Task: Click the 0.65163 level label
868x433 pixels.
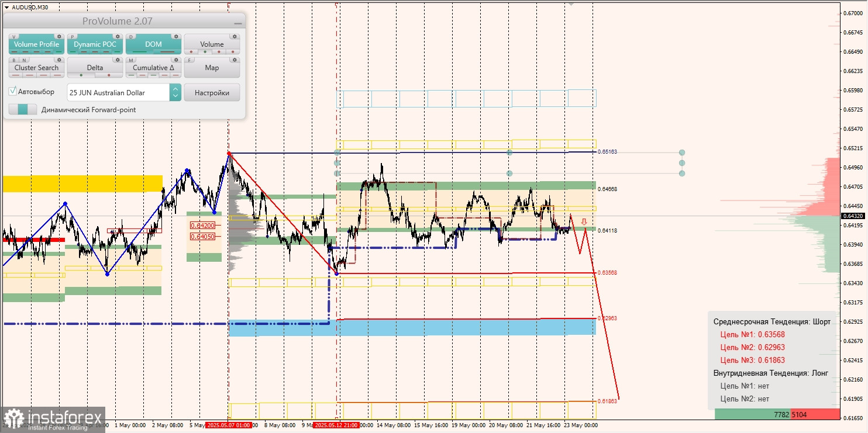Action: tap(608, 152)
